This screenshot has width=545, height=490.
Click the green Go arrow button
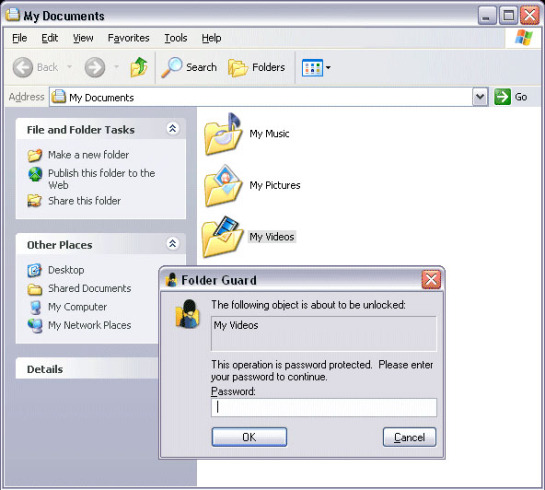(x=502, y=97)
